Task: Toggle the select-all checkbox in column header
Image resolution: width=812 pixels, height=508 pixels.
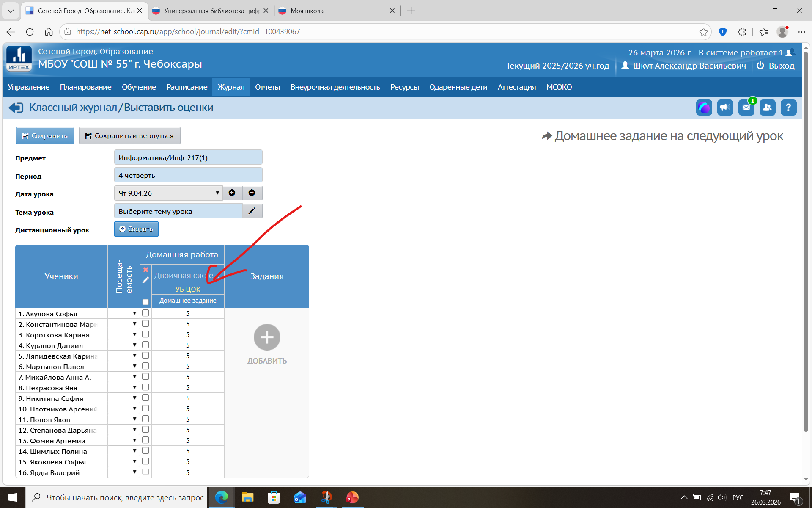Action: pos(145,302)
